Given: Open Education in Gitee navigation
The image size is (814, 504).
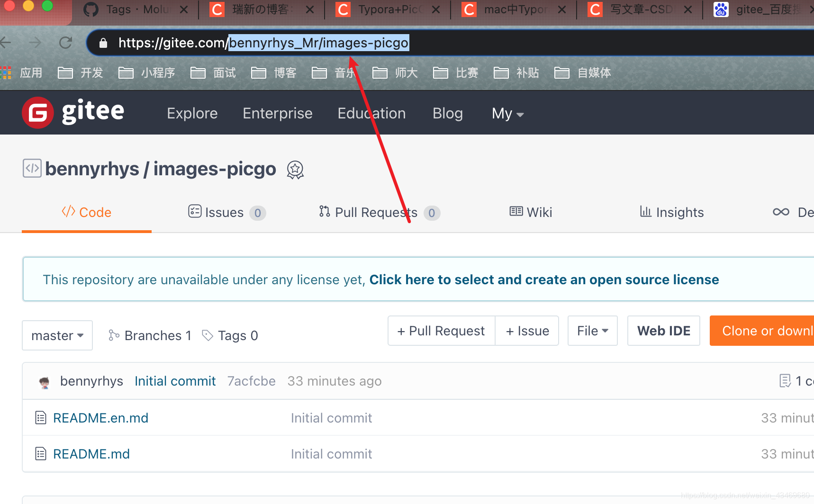Looking at the screenshot, I should pyautogui.click(x=371, y=113).
